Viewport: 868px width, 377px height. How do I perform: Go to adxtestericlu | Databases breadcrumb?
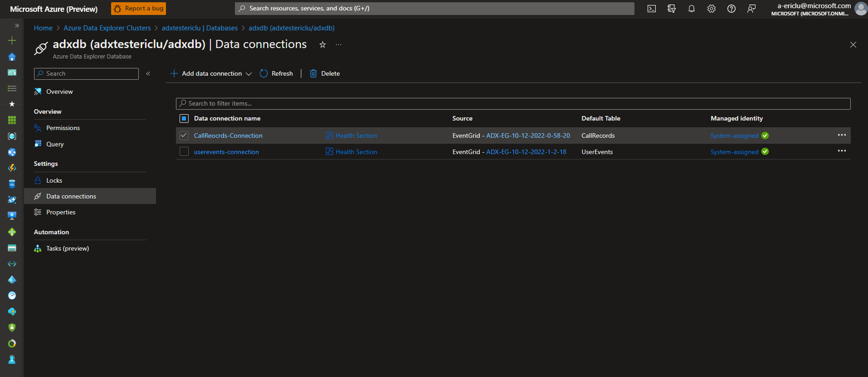click(x=200, y=28)
